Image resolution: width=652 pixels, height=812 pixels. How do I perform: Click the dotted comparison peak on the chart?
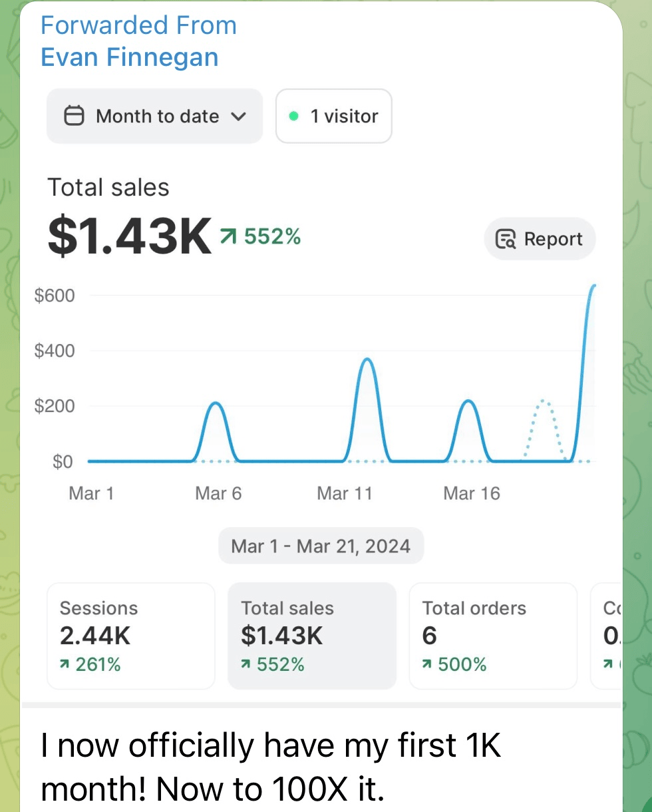tap(545, 401)
